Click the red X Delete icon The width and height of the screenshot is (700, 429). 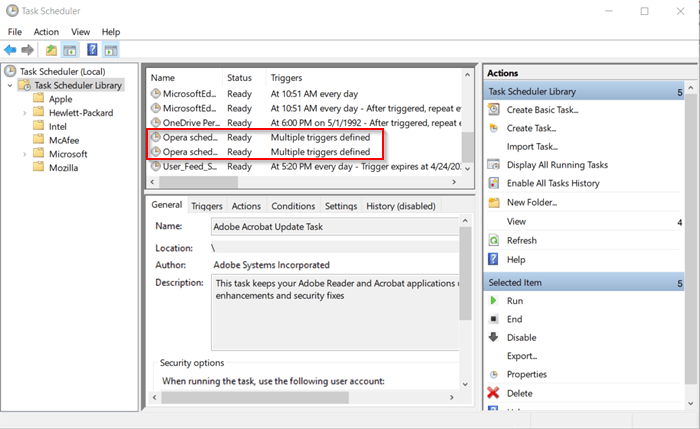coord(493,393)
